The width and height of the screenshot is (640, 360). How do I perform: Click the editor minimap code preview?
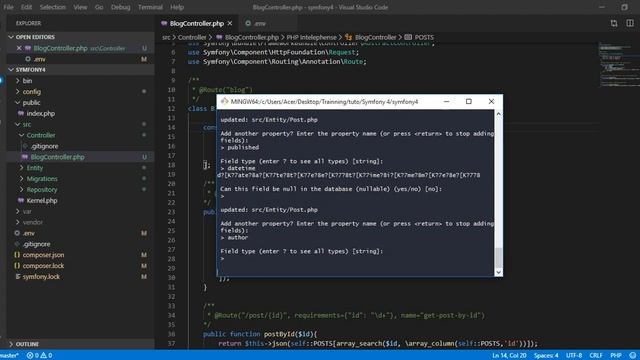tap(619, 64)
